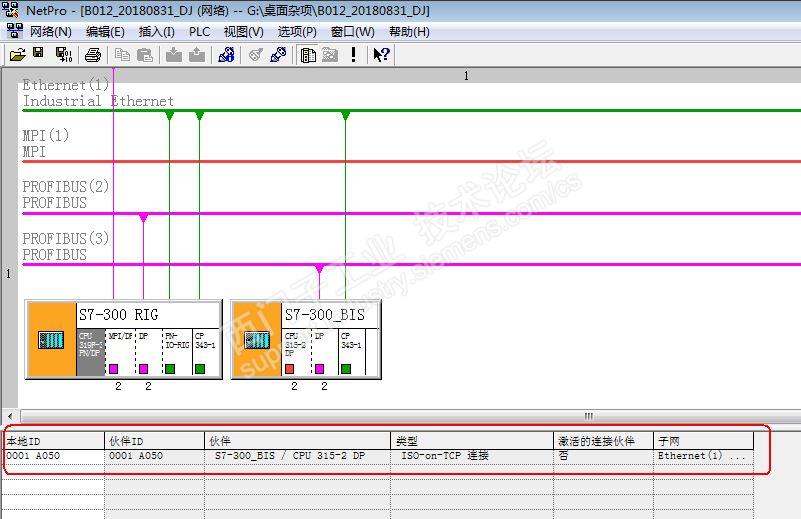Select the partner cell S7-300_BIS / CPU 315-2 DP
This screenshot has height=519, width=801.
[297, 456]
